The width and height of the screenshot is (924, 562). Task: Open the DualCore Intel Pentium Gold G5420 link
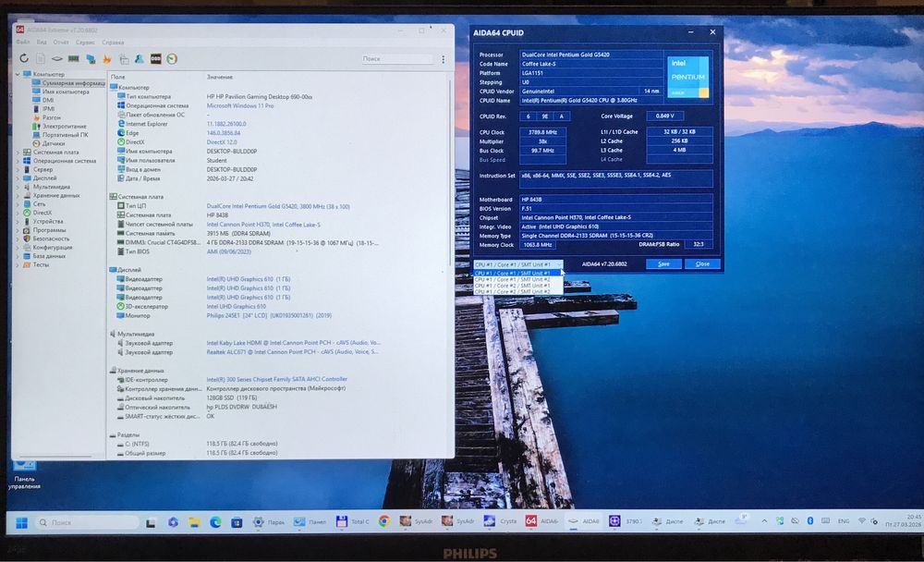click(278, 206)
